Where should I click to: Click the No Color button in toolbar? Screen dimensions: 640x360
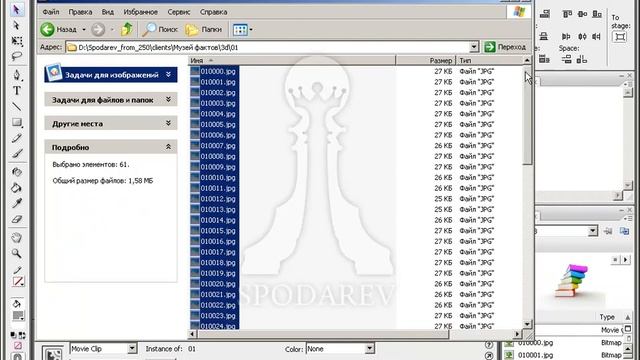click(x=18, y=346)
